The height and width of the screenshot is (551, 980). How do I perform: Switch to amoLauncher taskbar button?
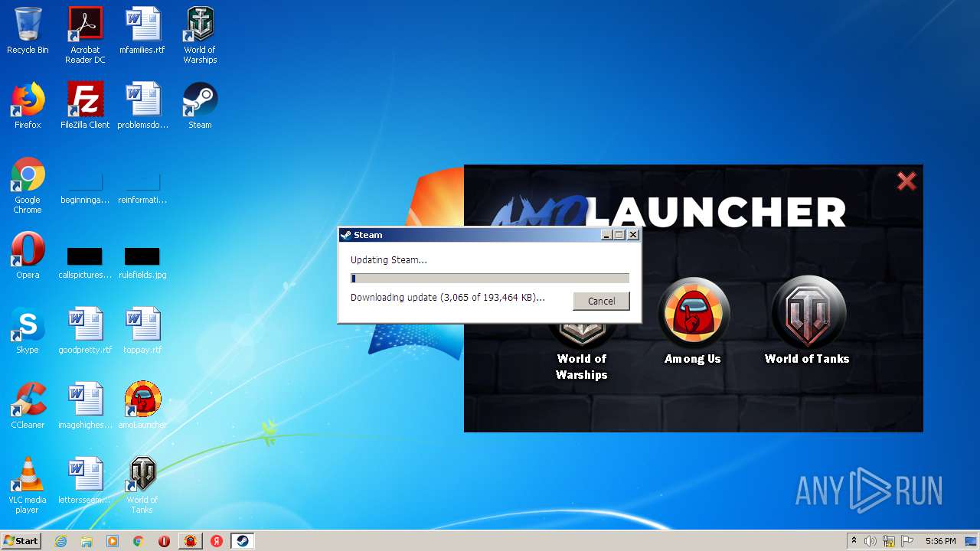coord(190,541)
